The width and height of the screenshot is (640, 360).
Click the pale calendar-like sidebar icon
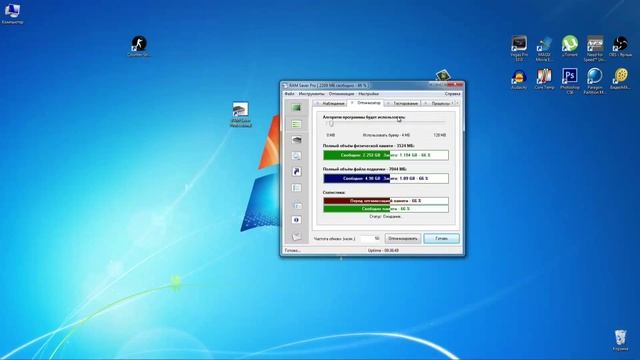pyautogui.click(x=297, y=204)
